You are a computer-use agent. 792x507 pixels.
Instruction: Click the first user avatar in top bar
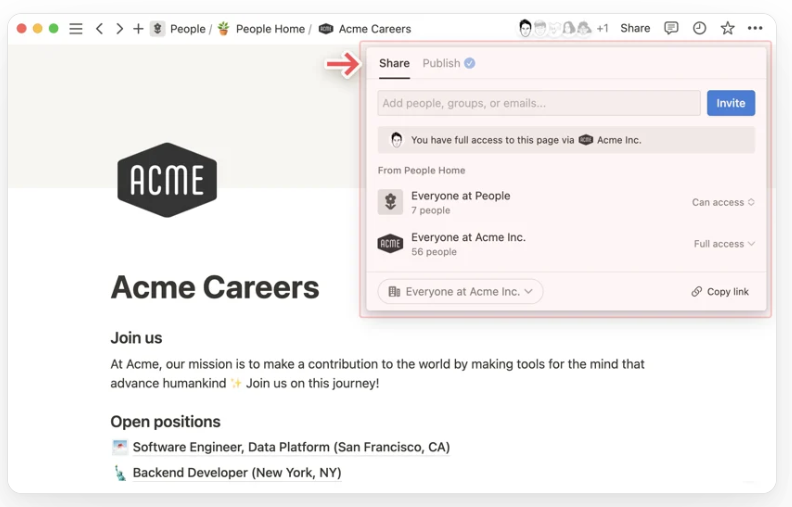pyautogui.click(x=525, y=28)
